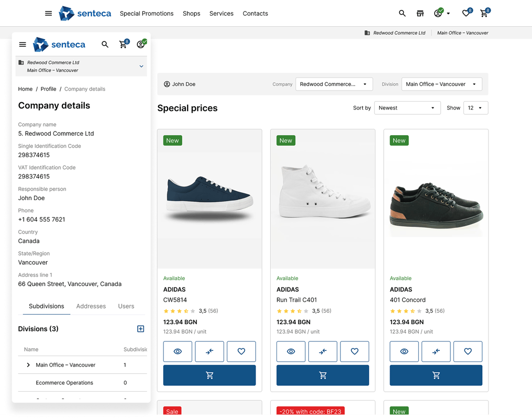This screenshot has height=419, width=532.
Task: Click the Home breadcrumb link
Action: [x=25, y=89]
